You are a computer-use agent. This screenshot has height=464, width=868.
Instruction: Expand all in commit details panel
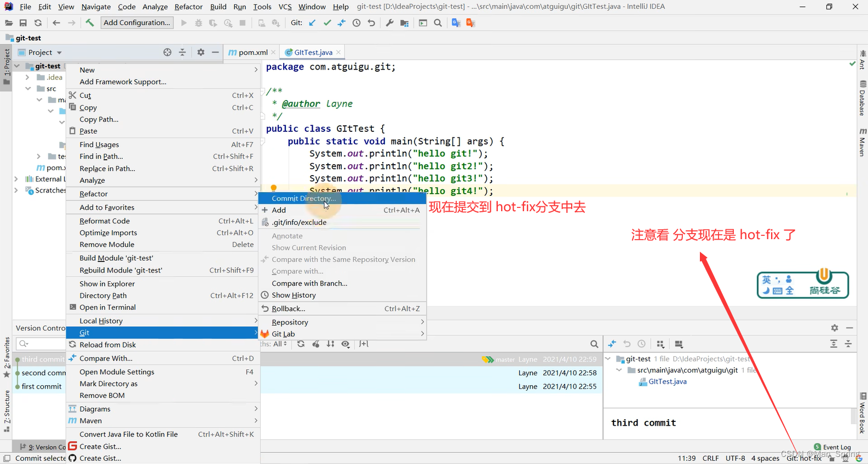coord(833,344)
